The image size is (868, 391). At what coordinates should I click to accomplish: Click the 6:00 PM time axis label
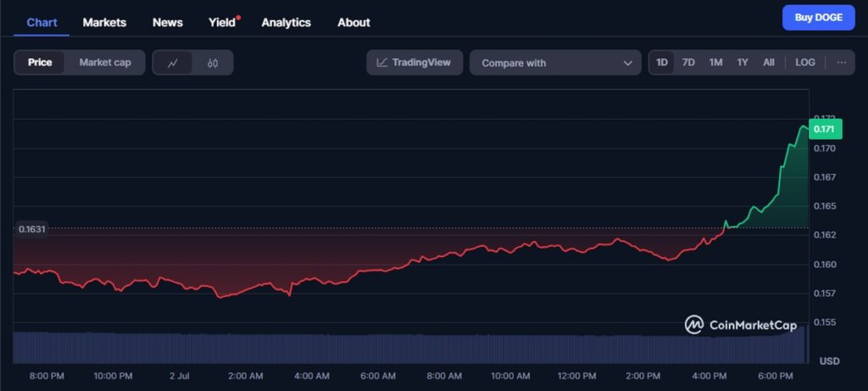pyautogui.click(x=775, y=376)
